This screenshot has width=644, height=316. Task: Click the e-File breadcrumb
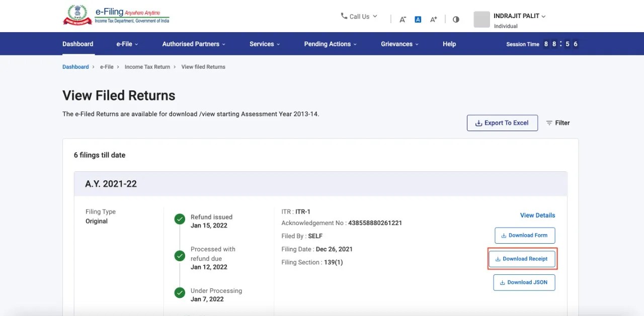point(107,67)
